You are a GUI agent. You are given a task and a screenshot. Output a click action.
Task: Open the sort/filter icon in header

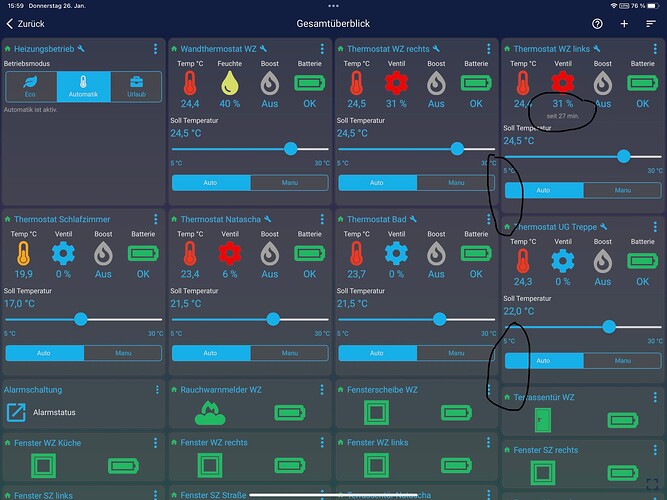click(650, 23)
